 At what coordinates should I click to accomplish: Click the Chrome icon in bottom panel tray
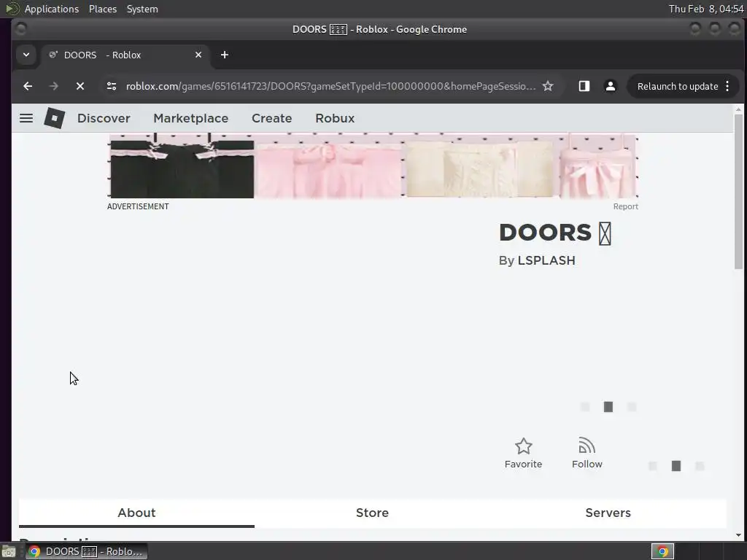[x=662, y=551]
